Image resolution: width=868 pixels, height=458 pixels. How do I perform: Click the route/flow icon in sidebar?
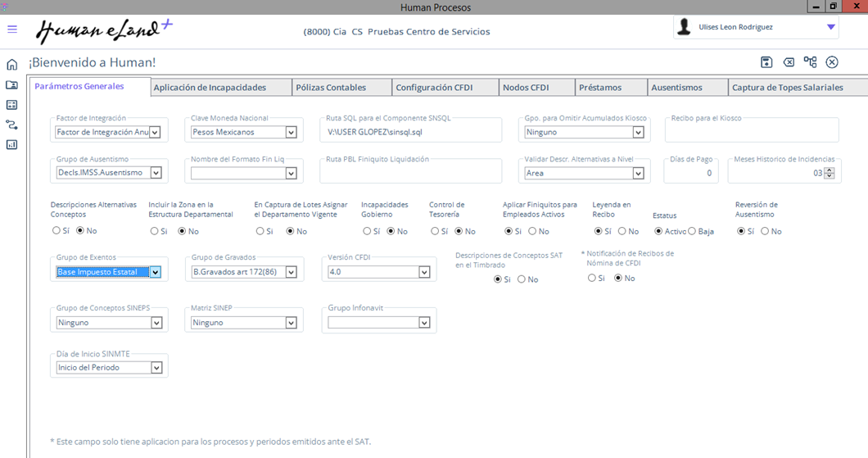11,125
